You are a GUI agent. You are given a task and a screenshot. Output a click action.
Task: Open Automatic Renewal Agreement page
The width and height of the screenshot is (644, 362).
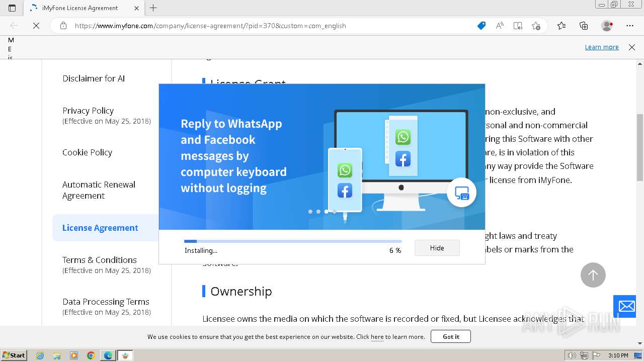[x=99, y=190]
